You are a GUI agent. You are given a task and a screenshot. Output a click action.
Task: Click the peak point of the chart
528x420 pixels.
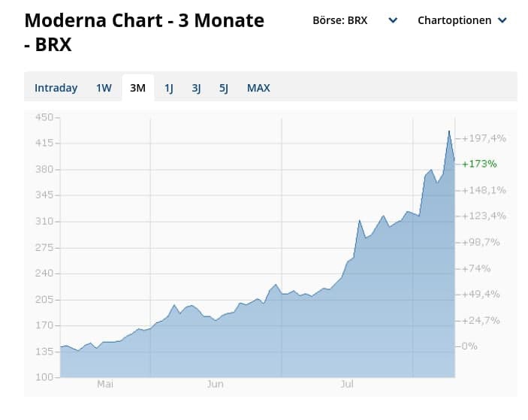(449, 131)
